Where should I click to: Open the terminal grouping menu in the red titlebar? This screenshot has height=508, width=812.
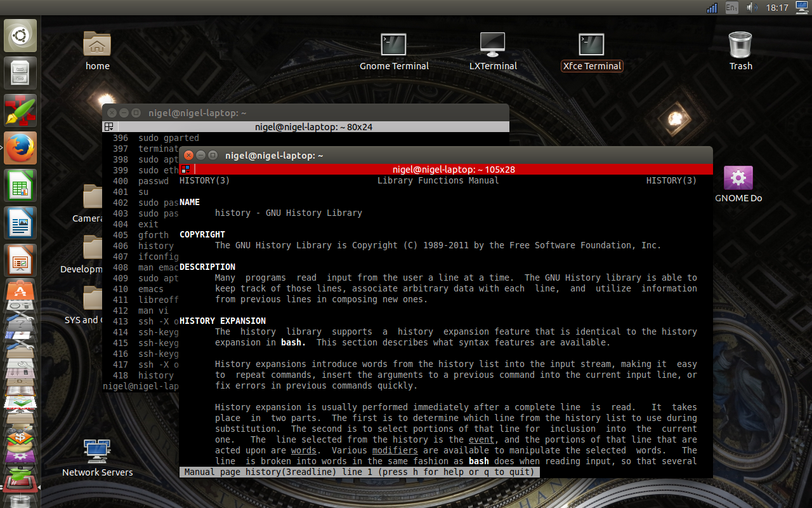[185, 170]
